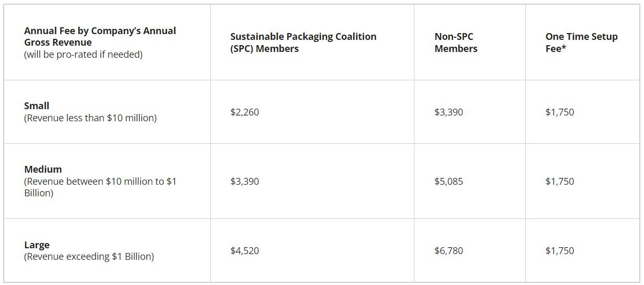644x285 pixels.
Task: Click the One Time Setup Fee header
Action: [581, 43]
